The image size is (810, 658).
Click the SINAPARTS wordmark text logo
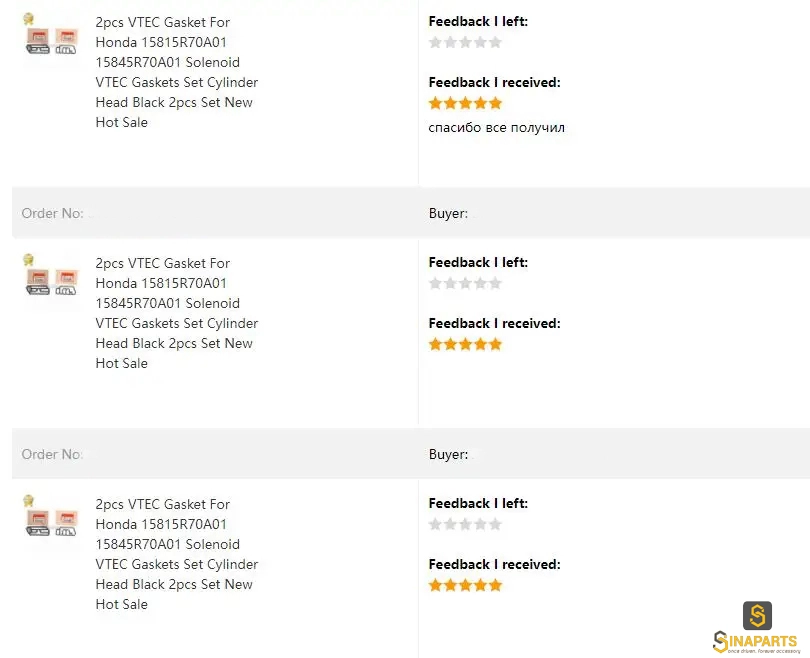pyautogui.click(x=756, y=642)
